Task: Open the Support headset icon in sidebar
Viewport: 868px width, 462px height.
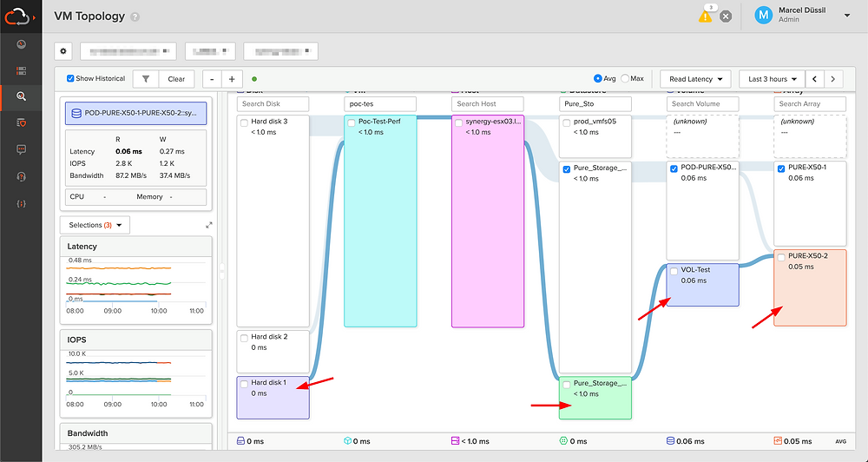Action: [21, 176]
